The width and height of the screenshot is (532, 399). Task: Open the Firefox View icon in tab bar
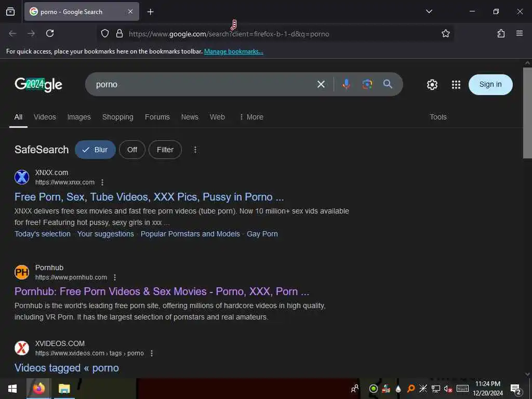coord(10,11)
